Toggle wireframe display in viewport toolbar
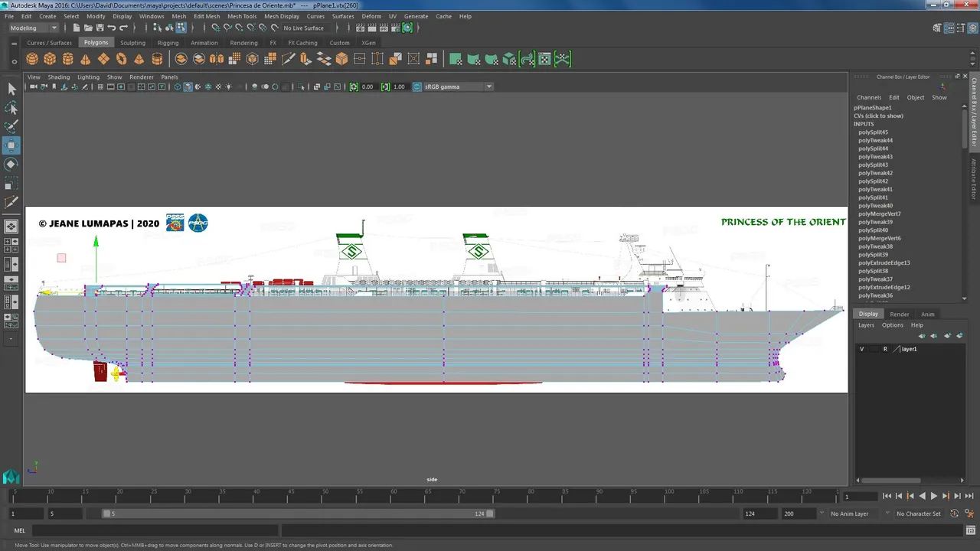Image resolution: width=980 pixels, height=551 pixels. coord(178,86)
